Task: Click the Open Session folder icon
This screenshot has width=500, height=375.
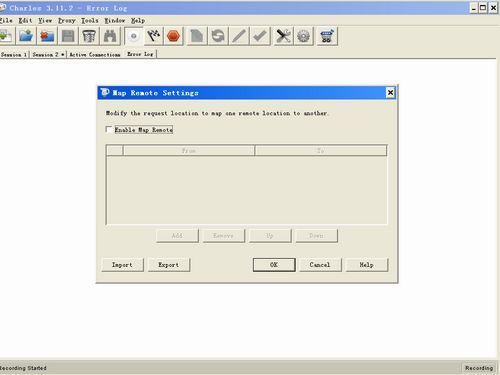Action: click(26, 36)
